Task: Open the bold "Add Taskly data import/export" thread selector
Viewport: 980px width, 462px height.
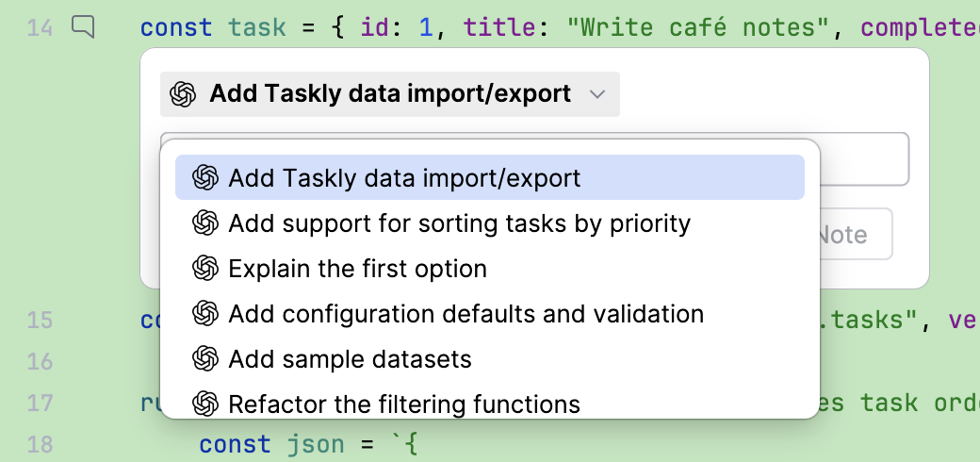Action: click(x=390, y=94)
